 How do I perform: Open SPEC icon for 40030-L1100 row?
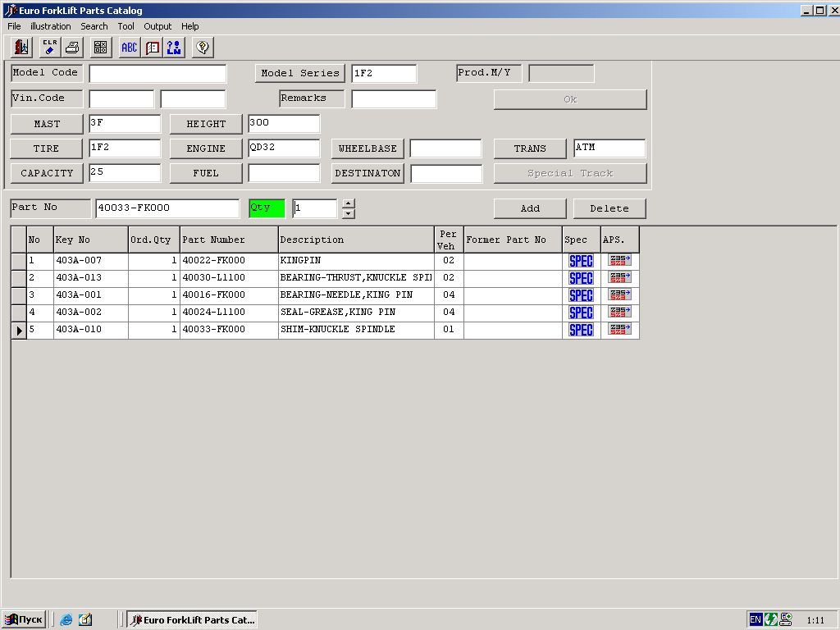[x=581, y=278]
